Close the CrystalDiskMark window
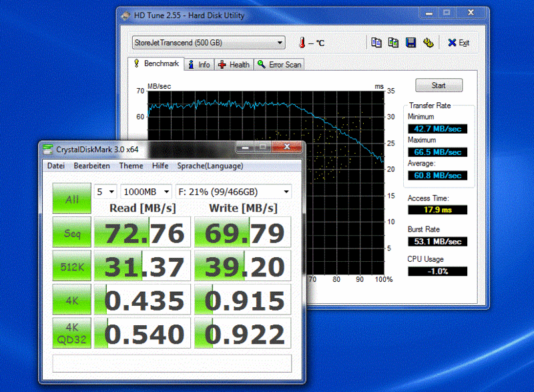This screenshot has height=392, width=534. [x=287, y=146]
